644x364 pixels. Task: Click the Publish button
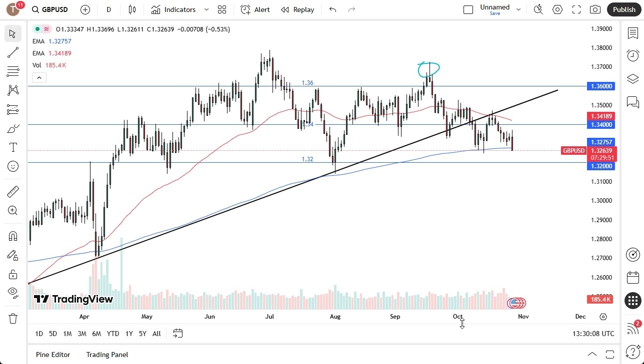click(x=624, y=9)
